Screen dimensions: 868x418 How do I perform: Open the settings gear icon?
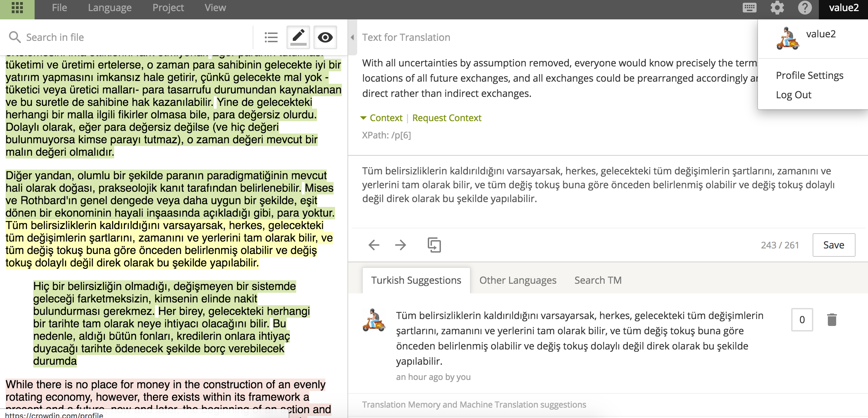click(777, 8)
